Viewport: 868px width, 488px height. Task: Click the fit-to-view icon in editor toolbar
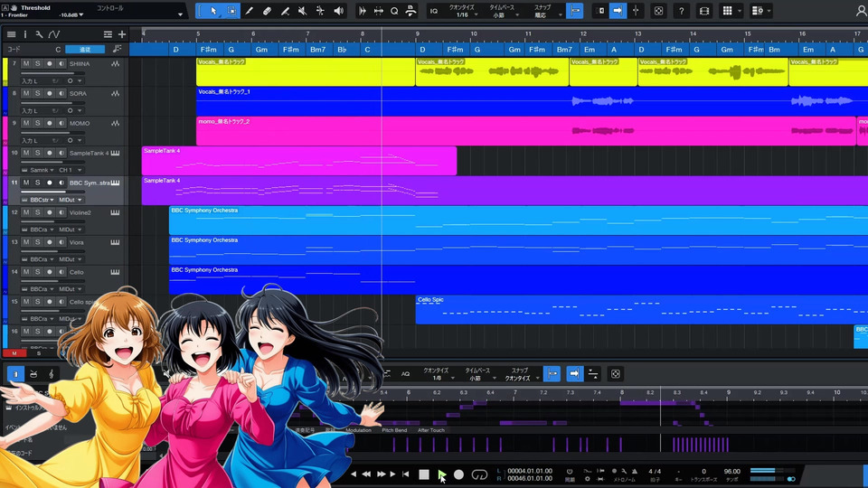615,374
